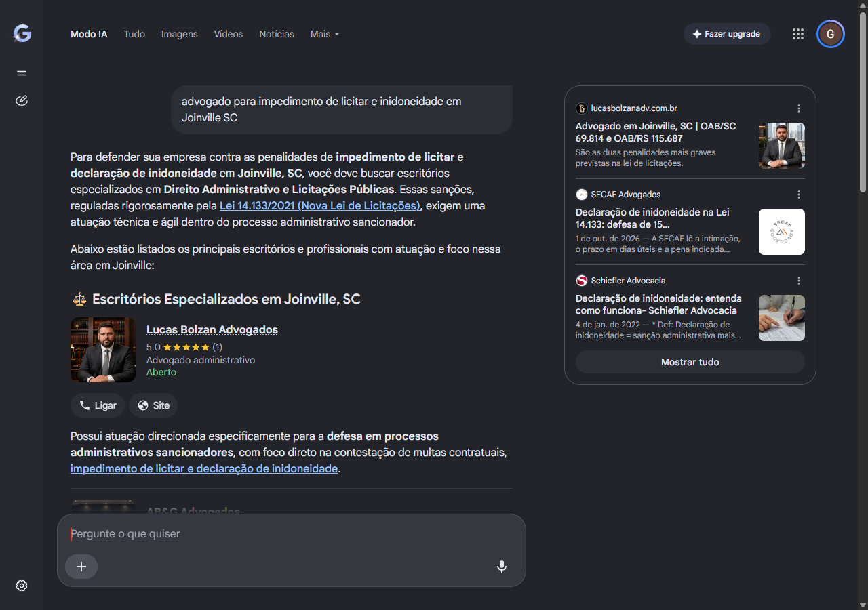Click the SECAF logo thumbnail
The height and width of the screenshot is (610, 868).
click(782, 232)
